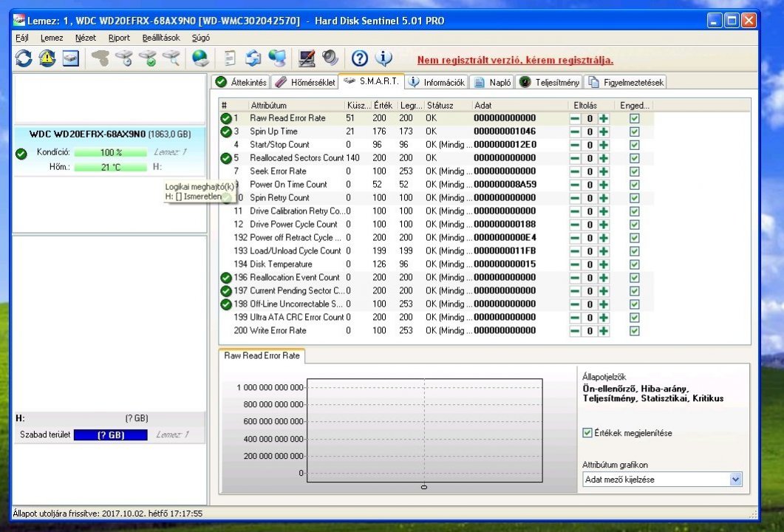Toggle the 'Értékek megjelenítése' checkbox
The height and width of the screenshot is (532, 784).
[587, 433]
